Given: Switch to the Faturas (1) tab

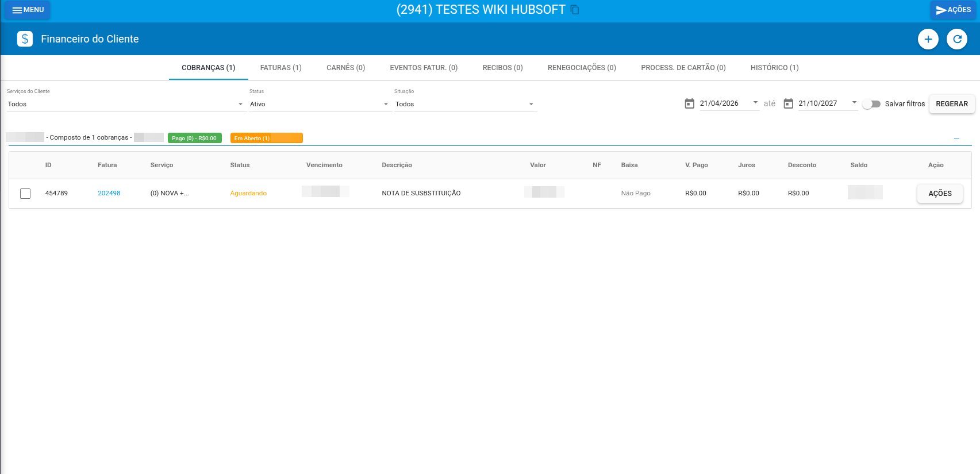Looking at the screenshot, I should [x=280, y=68].
